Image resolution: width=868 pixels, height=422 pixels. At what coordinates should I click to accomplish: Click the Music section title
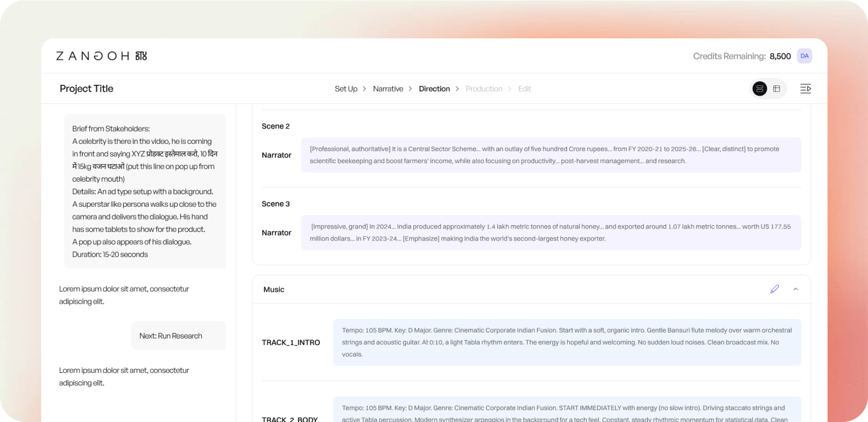274,289
